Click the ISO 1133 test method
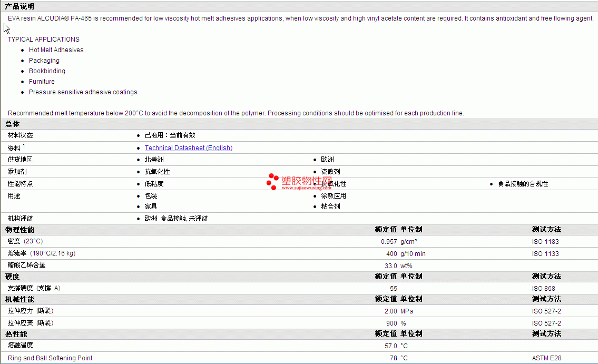This screenshot has width=598, height=364. pyautogui.click(x=545, y=254)
